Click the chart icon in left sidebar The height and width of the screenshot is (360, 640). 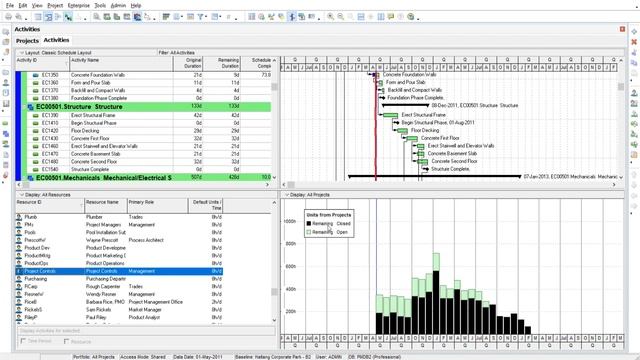tap(6, 103)
